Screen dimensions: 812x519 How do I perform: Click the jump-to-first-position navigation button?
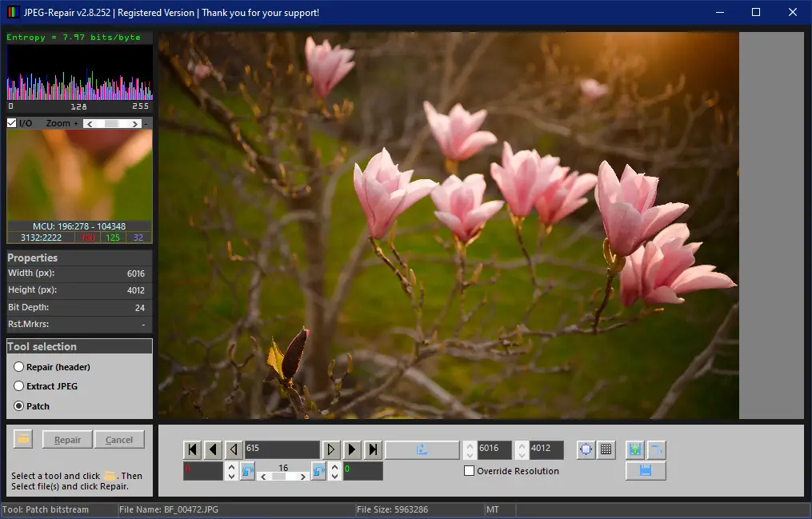(192, 450)
